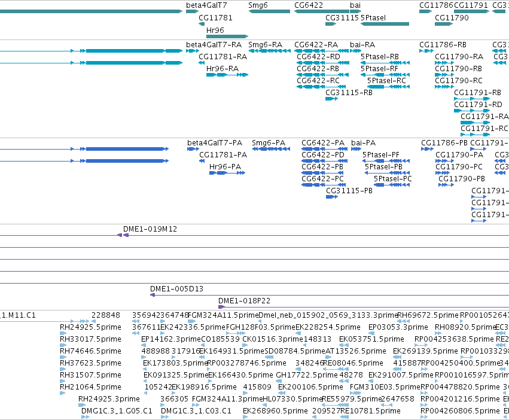
Task: Open the DME1-019M12 BAC label
Action: point(150,229)
